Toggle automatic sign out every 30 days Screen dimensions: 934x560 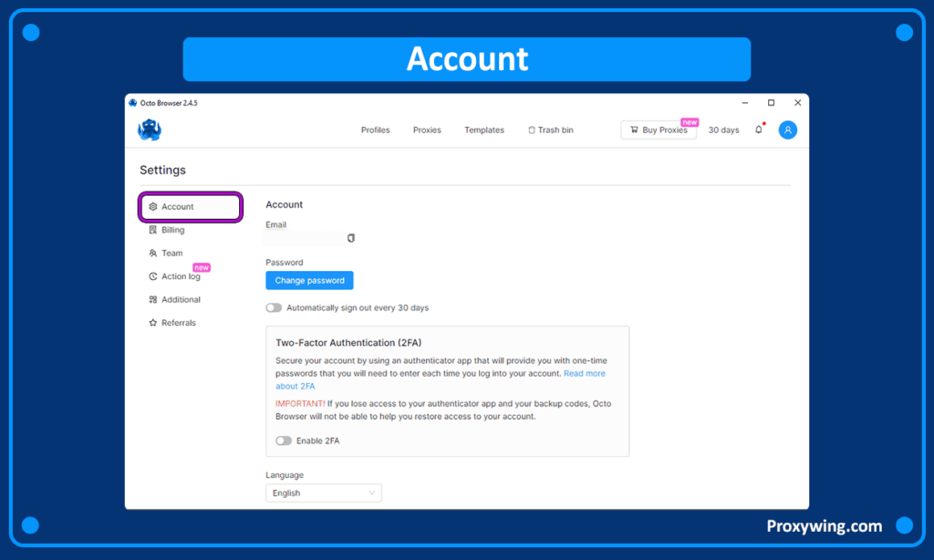[274, 308]
